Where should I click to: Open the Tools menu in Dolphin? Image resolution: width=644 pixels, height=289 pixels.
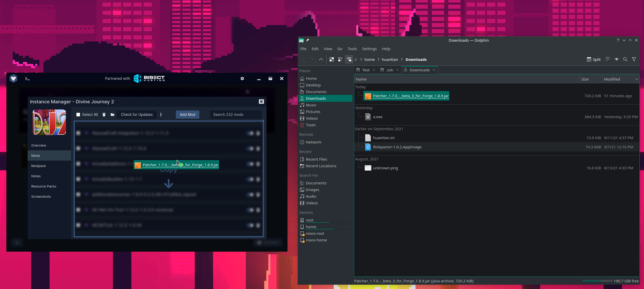(x=352, y=49)
